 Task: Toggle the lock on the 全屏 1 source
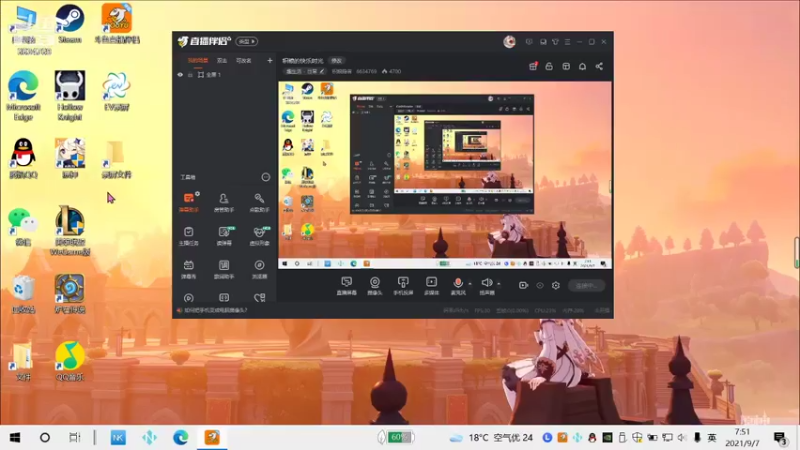click(190, 75)
